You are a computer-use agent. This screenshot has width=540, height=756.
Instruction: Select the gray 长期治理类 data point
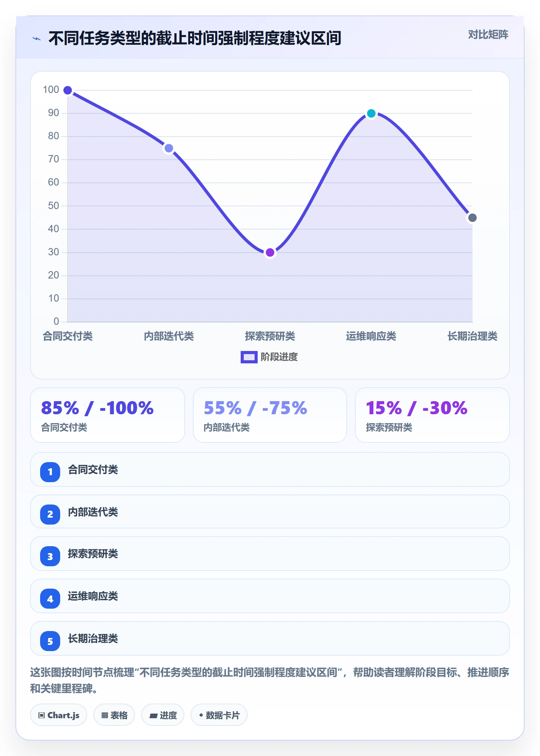tap(472, 218)
